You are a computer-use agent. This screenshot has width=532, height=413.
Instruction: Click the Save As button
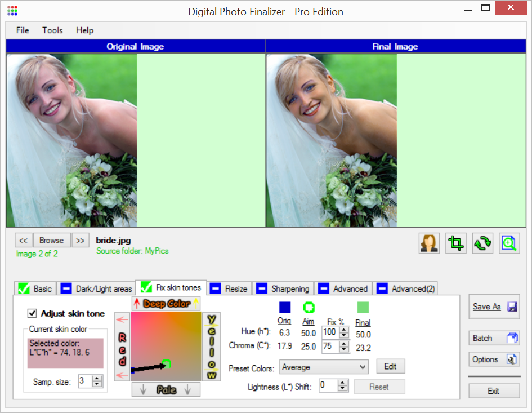(494, 307)
